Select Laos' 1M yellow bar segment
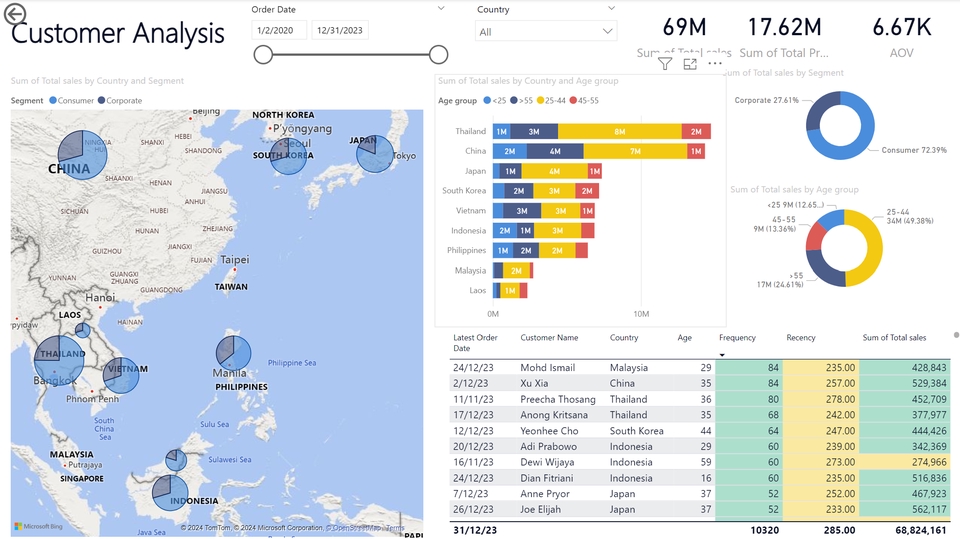The image size is (960, 539). point(509,290)
